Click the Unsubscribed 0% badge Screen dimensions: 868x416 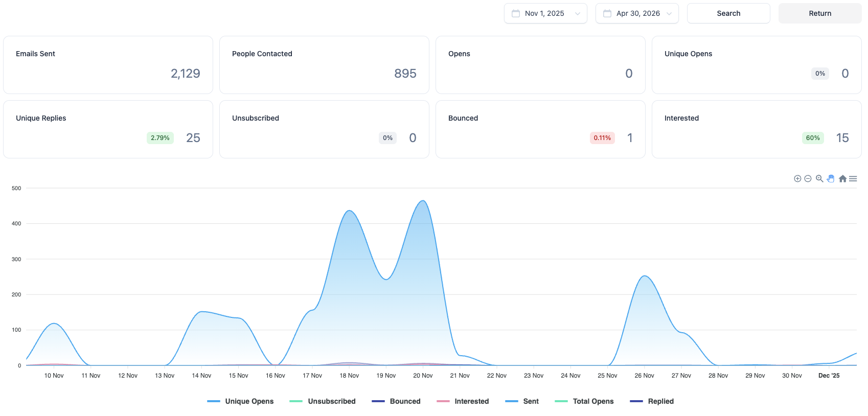point(387,138)
